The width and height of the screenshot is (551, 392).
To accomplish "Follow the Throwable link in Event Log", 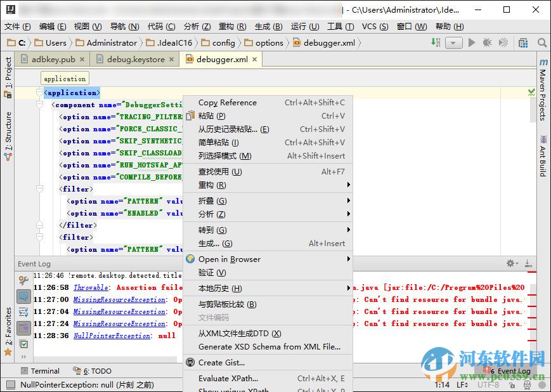I will tap(91, 287).
